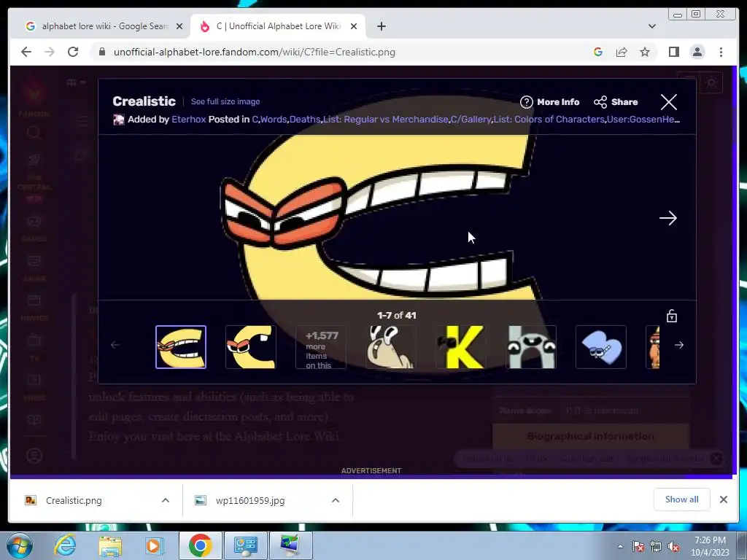747x560 pixels.
Task: Click the Google icon in address bar
Action: pos(598,52)
